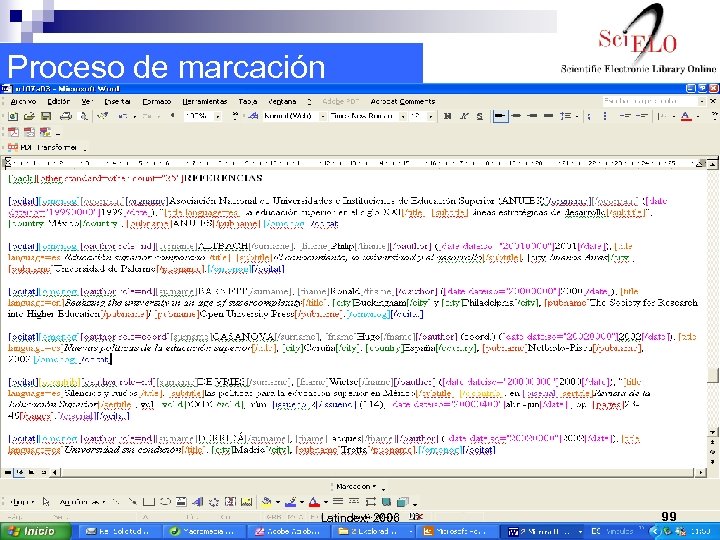
Task: Click first Adobe PDF conversion icon
Action: pos(13,133)
